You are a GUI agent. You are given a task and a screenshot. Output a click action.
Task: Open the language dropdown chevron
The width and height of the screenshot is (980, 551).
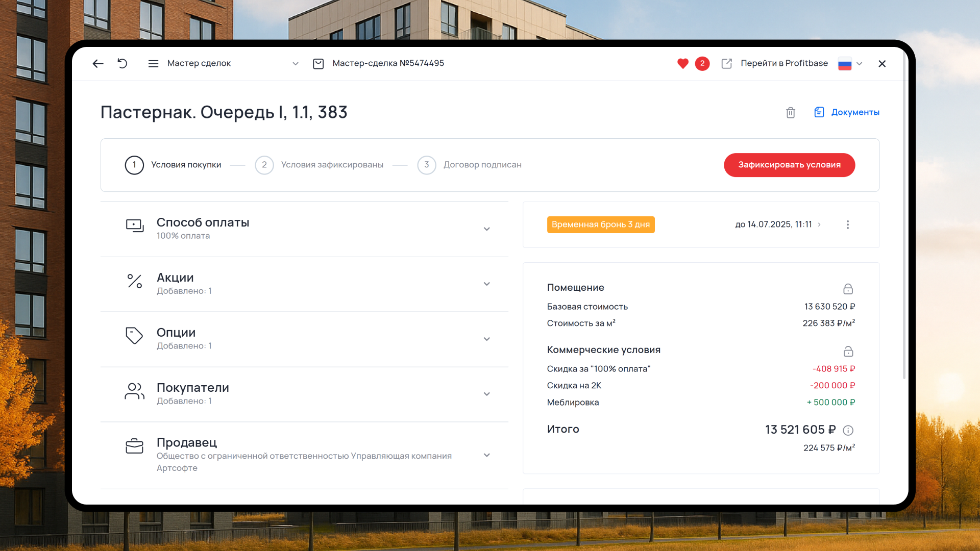860,63
